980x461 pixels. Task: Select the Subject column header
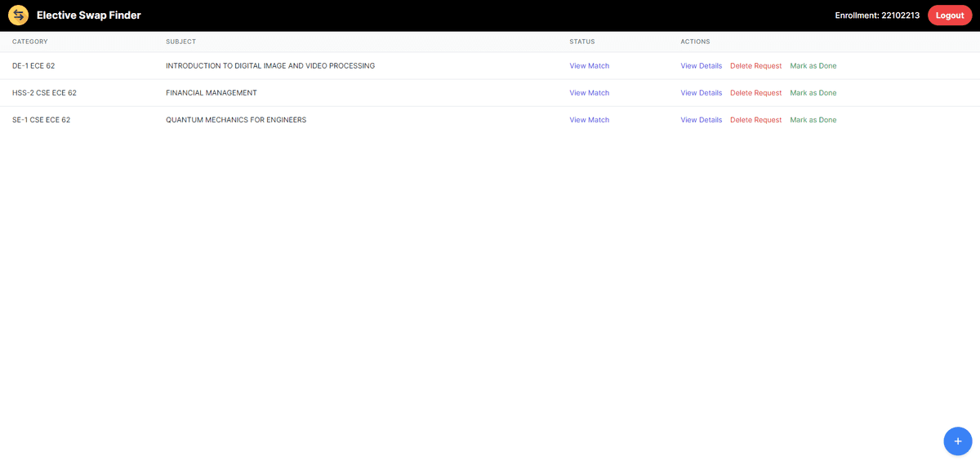[x=180, y=42]
